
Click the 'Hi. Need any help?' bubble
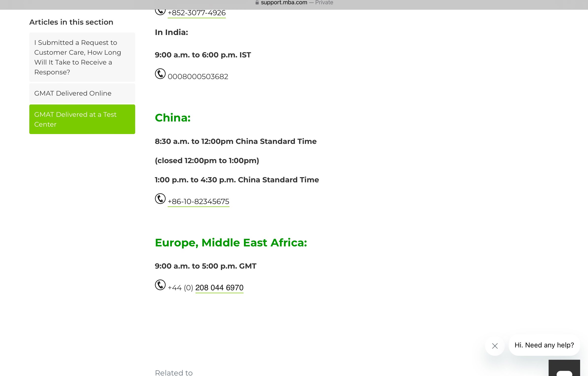click(x=544, y=345)
